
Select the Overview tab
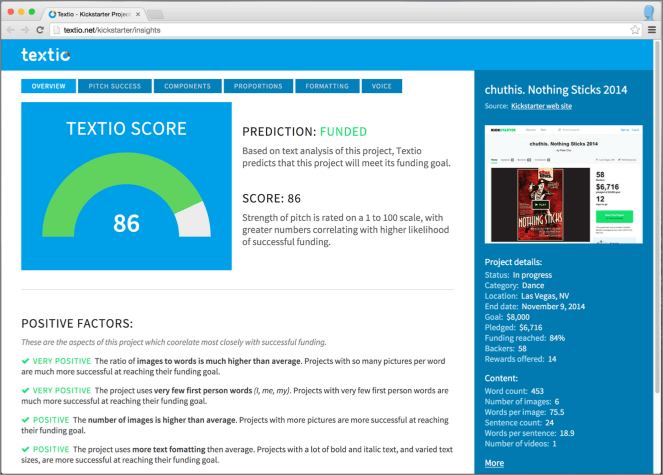tap(49, 86)
